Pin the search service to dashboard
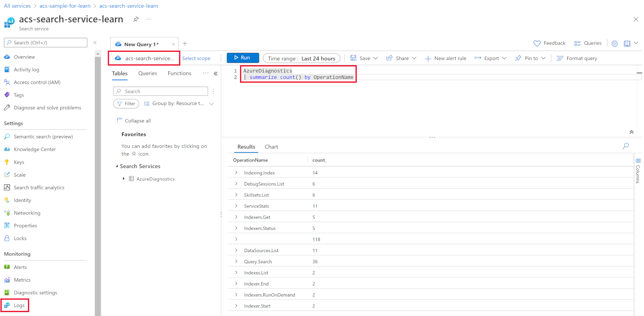Viewport: 644px width, 316px height. click(x=136, y=19)
